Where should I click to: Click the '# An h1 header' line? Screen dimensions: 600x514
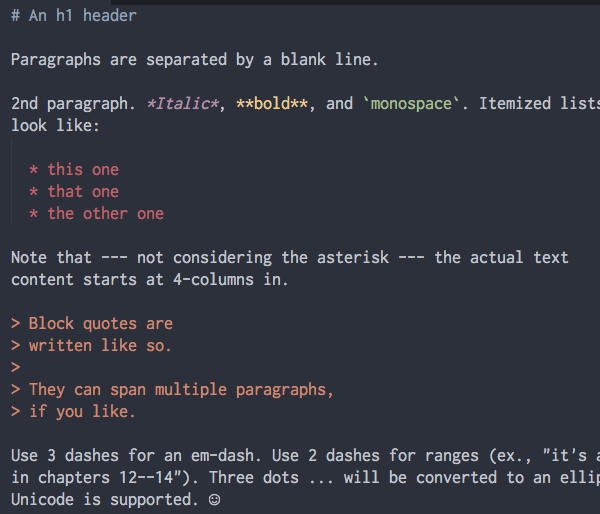74,15
